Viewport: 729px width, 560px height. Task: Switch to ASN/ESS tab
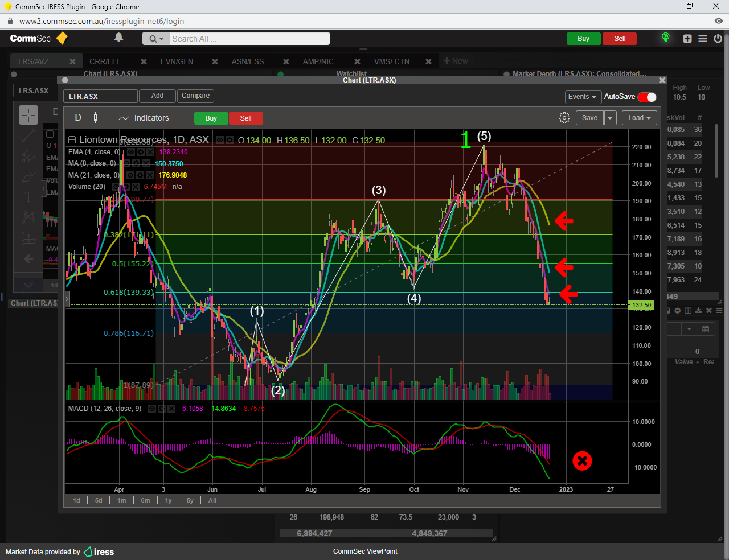(248, 61)
